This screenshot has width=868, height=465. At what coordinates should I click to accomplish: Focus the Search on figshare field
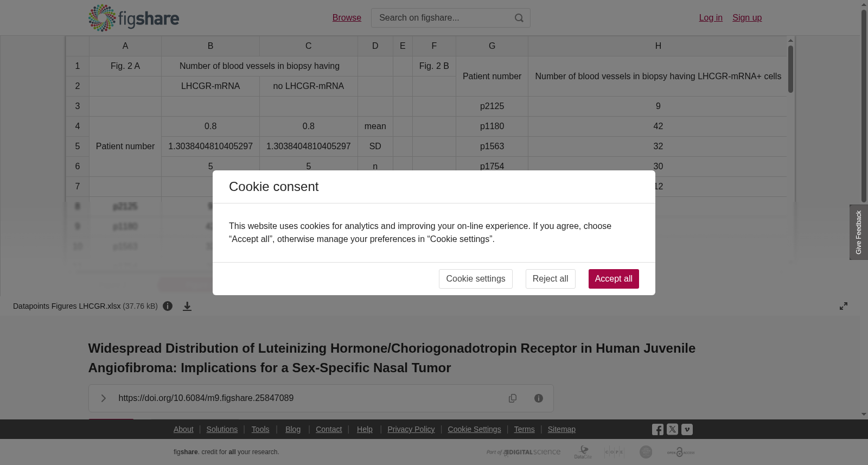coord(442,18)
